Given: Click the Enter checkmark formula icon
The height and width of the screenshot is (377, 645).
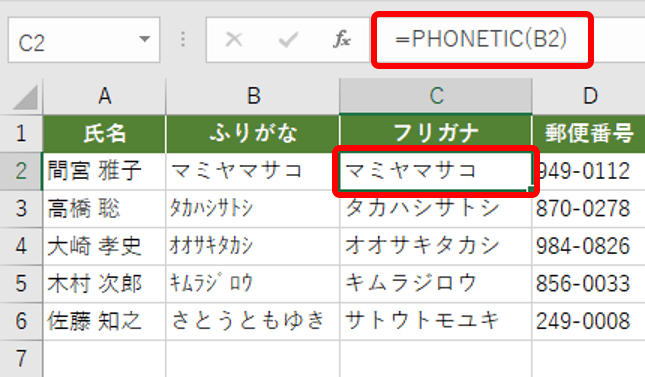Looking at the screenshot, I should pos(288,40).
